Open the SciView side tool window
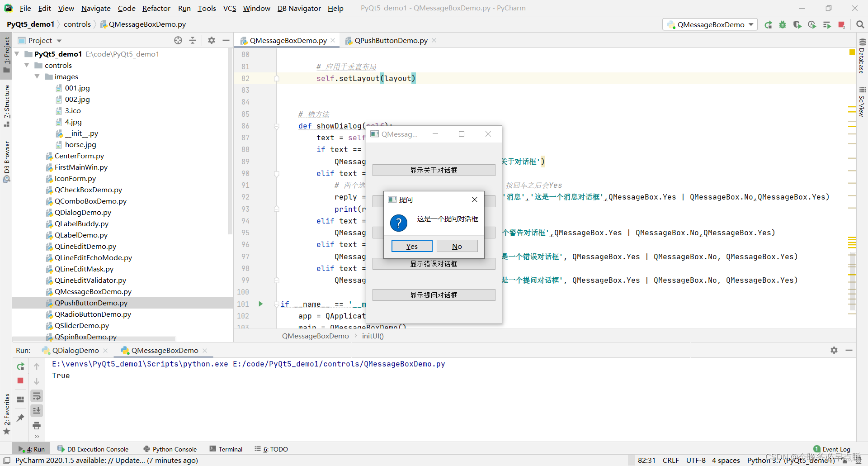This screenshot has height=466, width=868. [862, 102]
